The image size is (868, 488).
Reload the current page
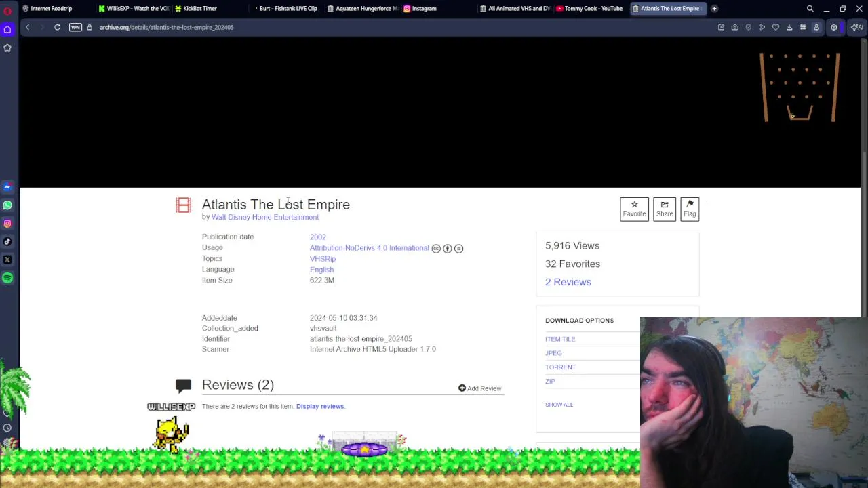coord(57,27)
